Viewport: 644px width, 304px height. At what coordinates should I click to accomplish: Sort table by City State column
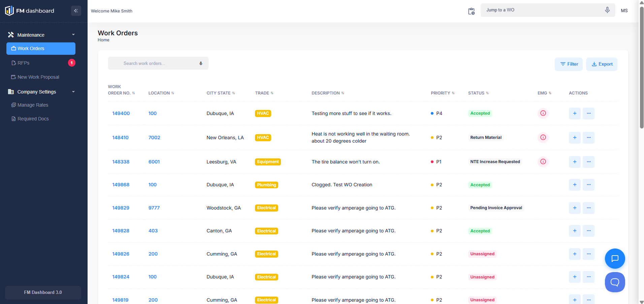click(x=221, y=93)
